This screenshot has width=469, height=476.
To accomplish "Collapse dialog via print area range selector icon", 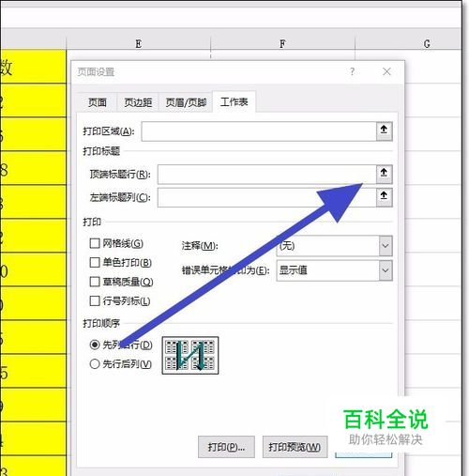I will coord(384,131).
